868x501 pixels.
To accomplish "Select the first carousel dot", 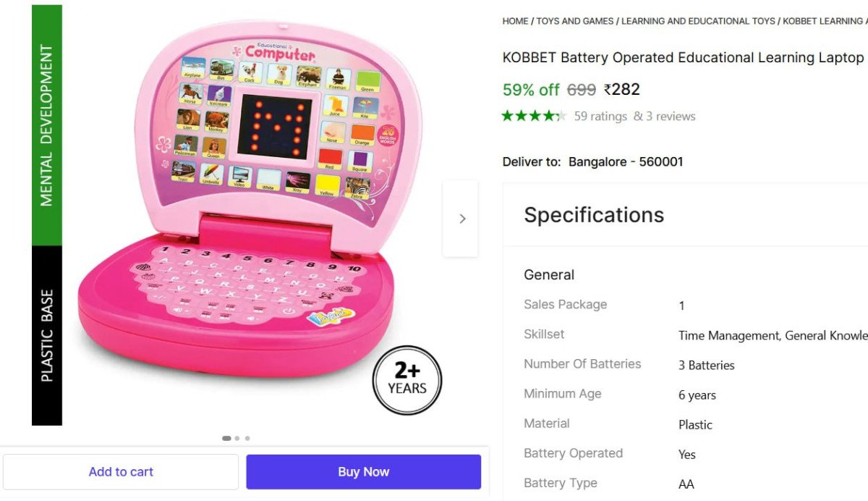I will pos(226,438).
